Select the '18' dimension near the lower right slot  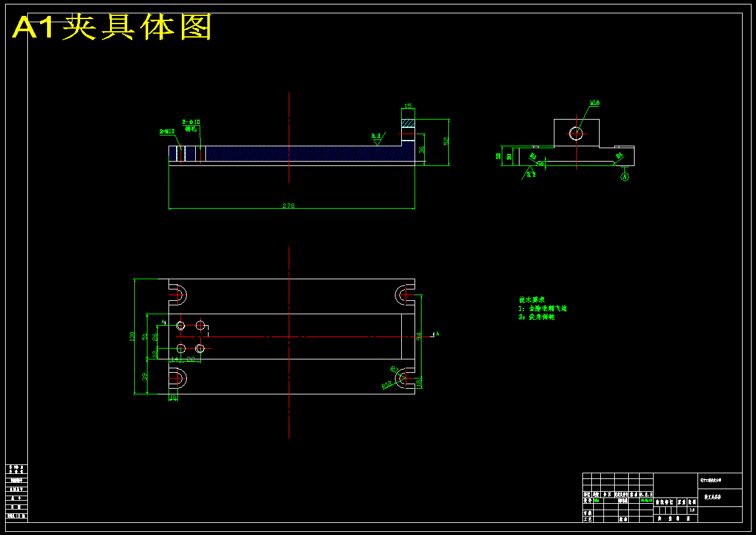419,383
